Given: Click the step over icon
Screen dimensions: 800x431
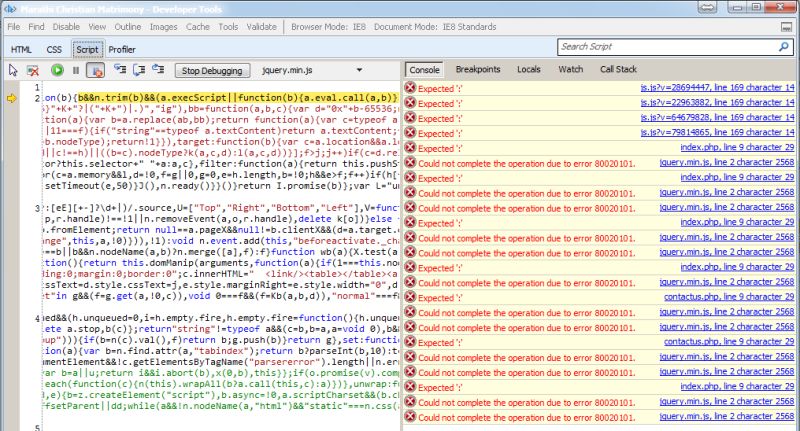Looking at the screenshot, I should [139, 69].
